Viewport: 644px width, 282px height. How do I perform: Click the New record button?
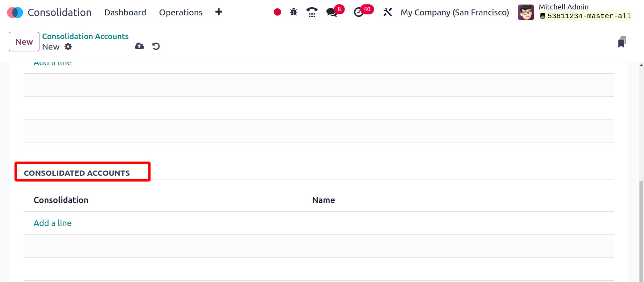click(x=24, y=42)
